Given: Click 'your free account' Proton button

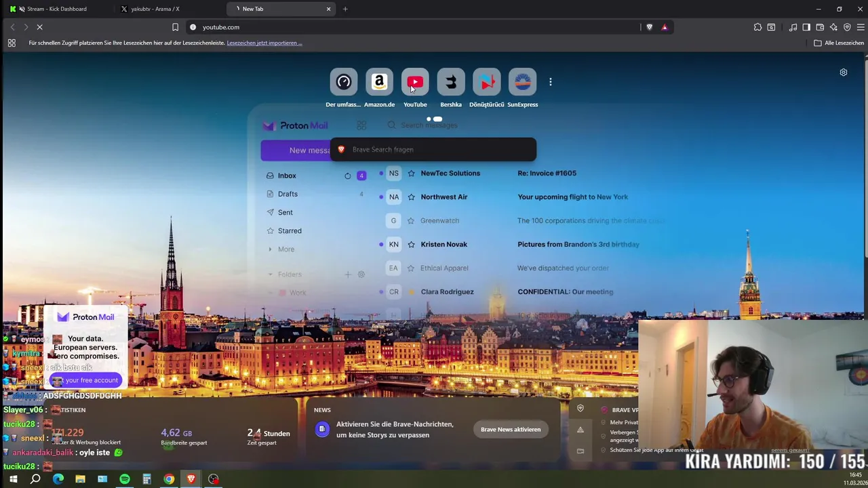Looking at the screenshot, I should [x=85, y=380].
